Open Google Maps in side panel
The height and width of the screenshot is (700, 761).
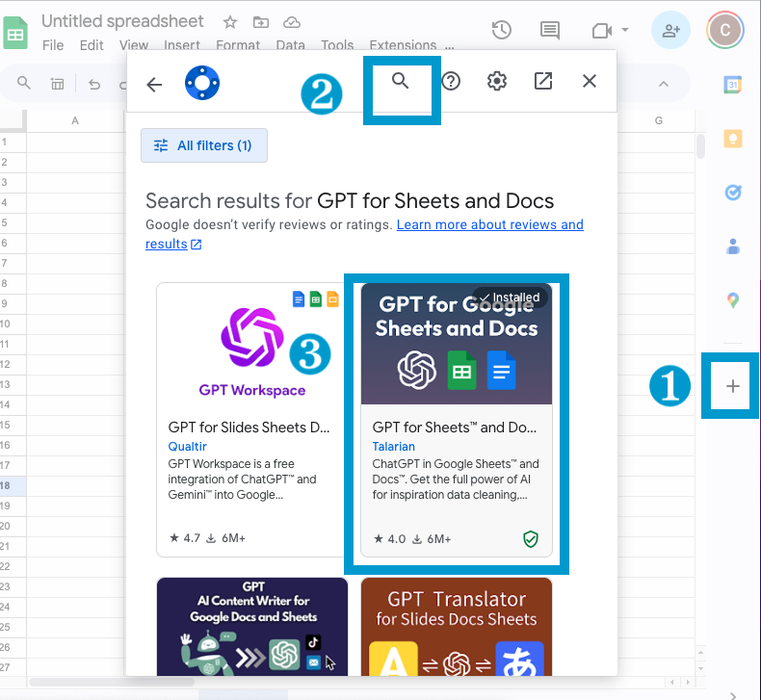732,300
